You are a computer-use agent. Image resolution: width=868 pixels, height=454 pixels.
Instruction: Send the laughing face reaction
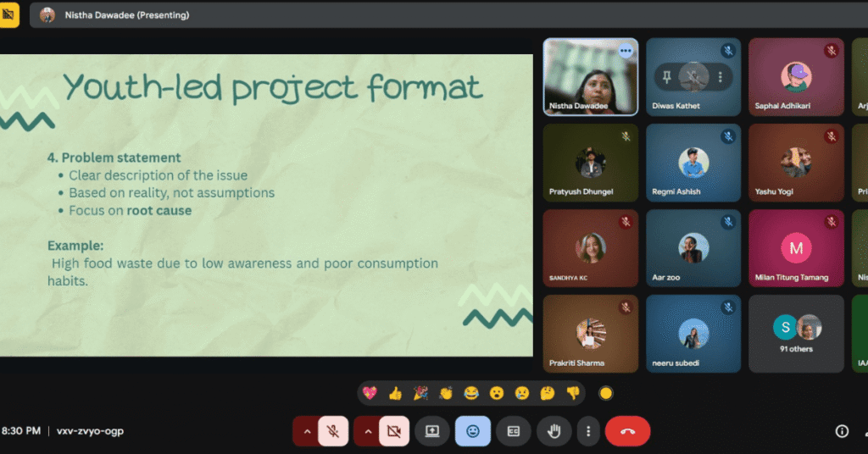[471, 393]
